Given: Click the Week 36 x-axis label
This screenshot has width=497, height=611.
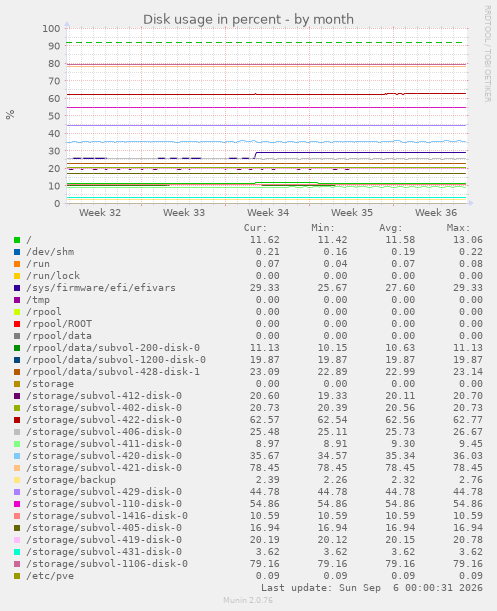Looking at the screenshot, I should [x=436, y=213].
